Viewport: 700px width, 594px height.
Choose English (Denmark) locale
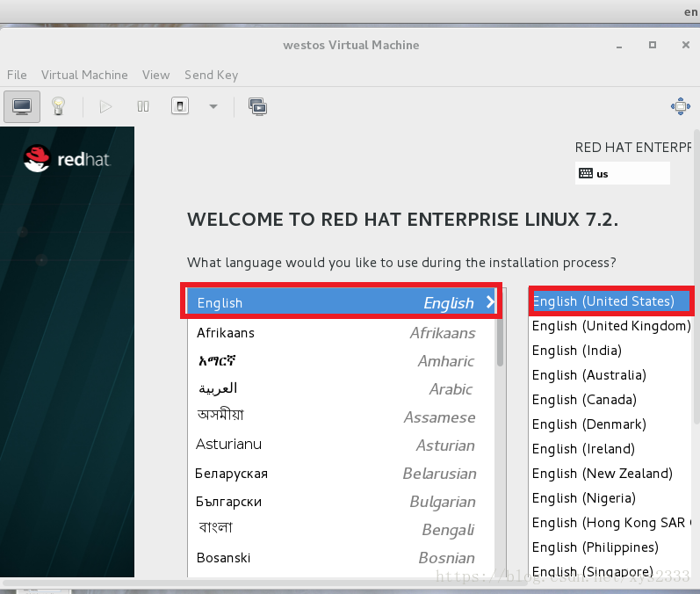tap(610, 424)
